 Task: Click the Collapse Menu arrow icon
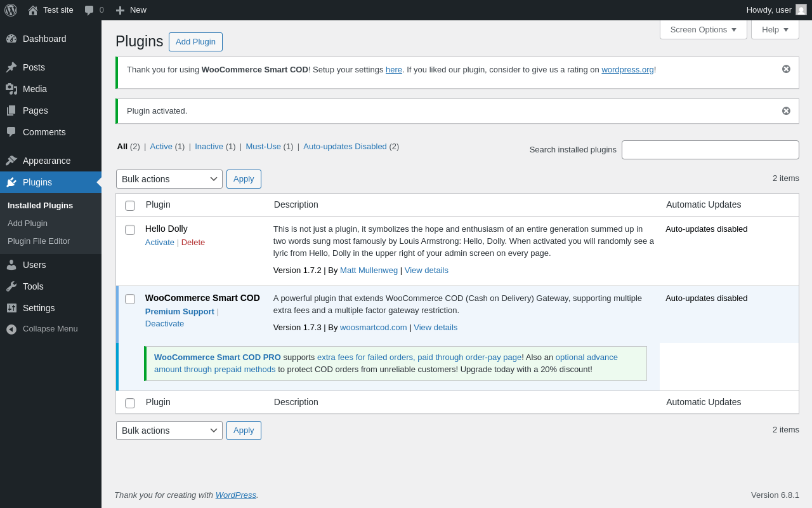tap(11, 329)
